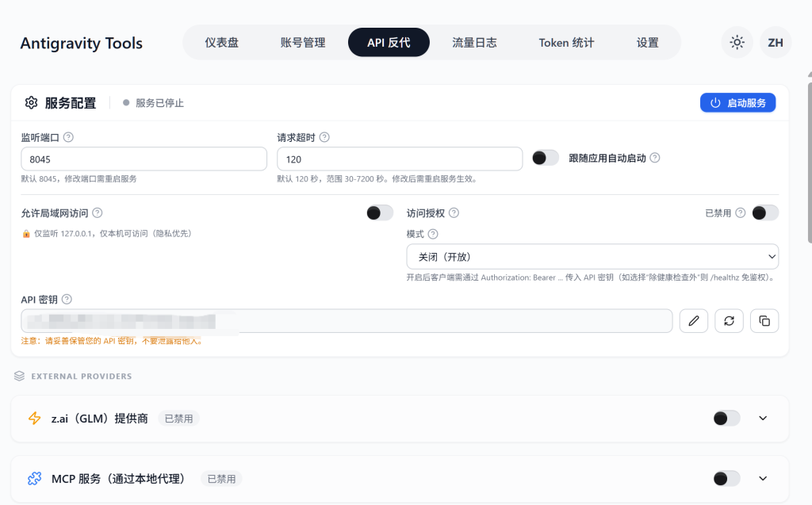Screen dimensions: 812x505
Task: Click inside the 请求超时 input field
Action: point(400,158)
